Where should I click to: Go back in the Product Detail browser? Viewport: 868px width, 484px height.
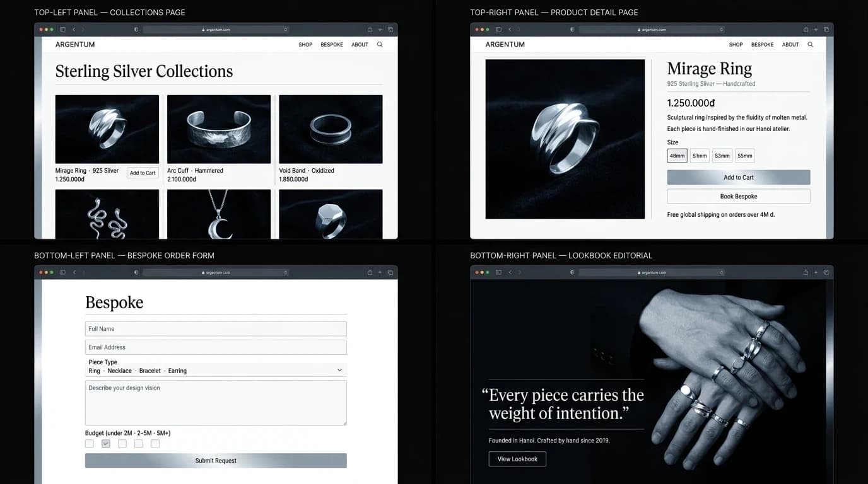(510, 30)
